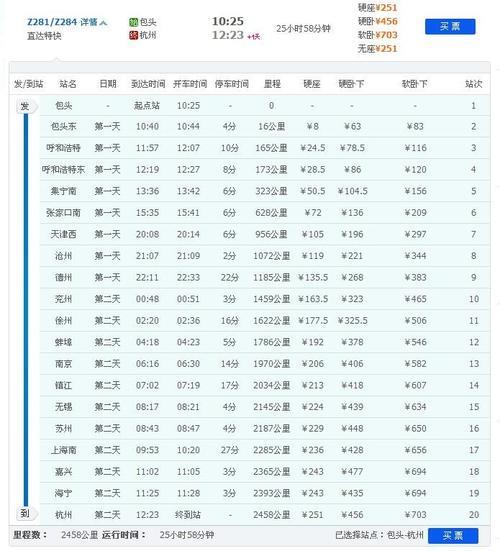The height and width of the screenshot is (551, 500).
Task: Click the 软卧¥703 price at top
Action: [x=377, y=35]
